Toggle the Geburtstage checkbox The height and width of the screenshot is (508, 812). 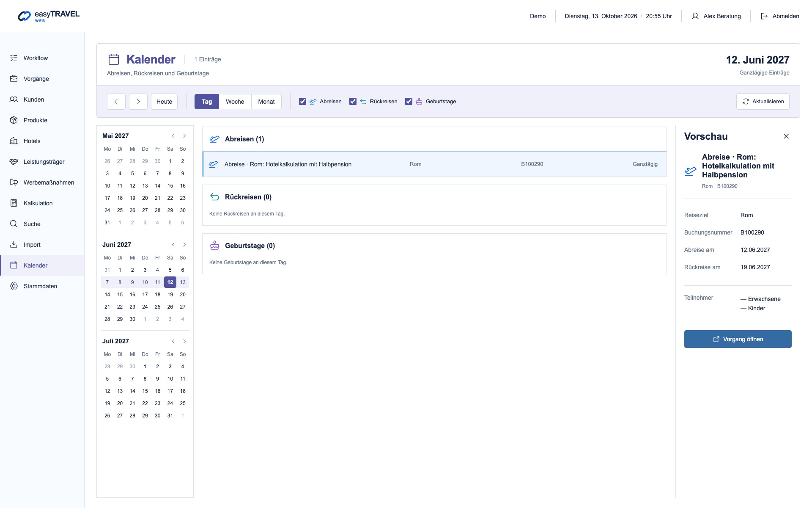coord(409,102)
